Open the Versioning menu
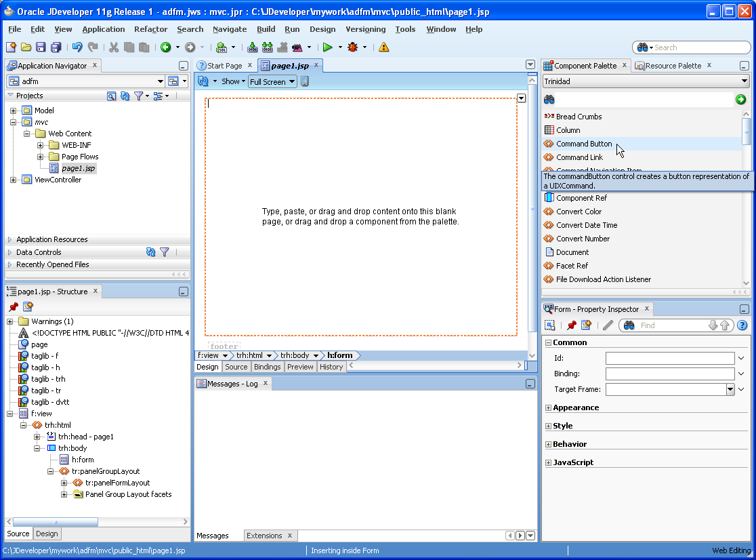The width and height of the screenshot is (756, 560). pos(365,29)
